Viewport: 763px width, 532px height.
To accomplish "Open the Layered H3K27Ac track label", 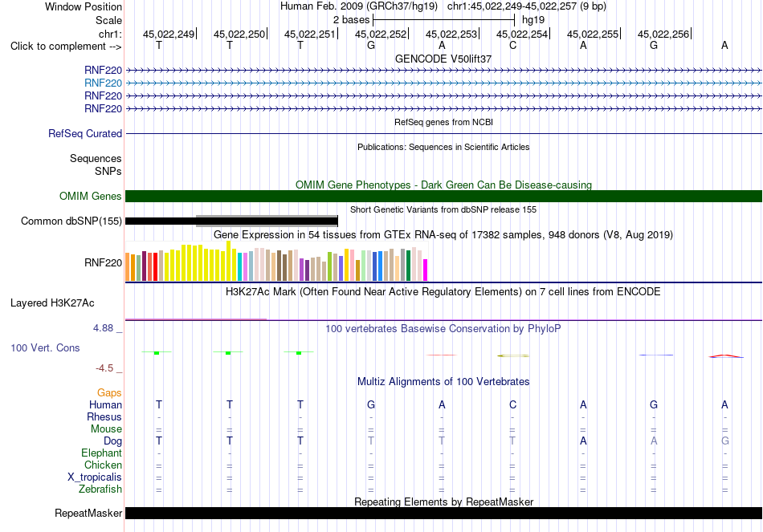I will click(x=52, y=303).
